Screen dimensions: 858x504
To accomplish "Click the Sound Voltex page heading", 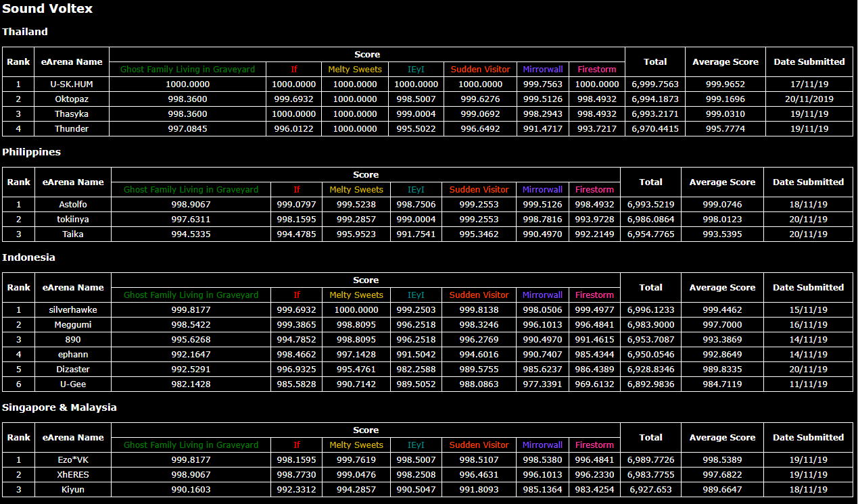I will pos(47,9).
